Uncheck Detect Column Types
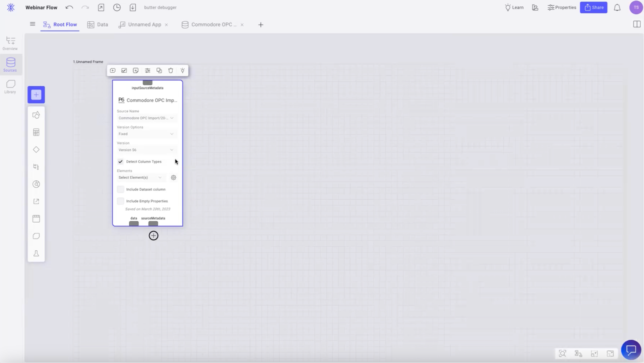 120,161
